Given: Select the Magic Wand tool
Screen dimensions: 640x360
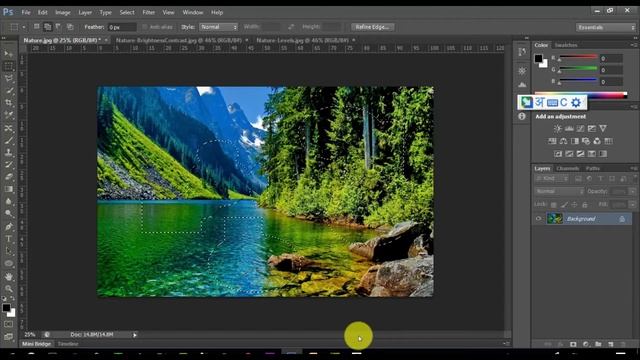Looking at the screenshot, I should (x=8, y=91).
